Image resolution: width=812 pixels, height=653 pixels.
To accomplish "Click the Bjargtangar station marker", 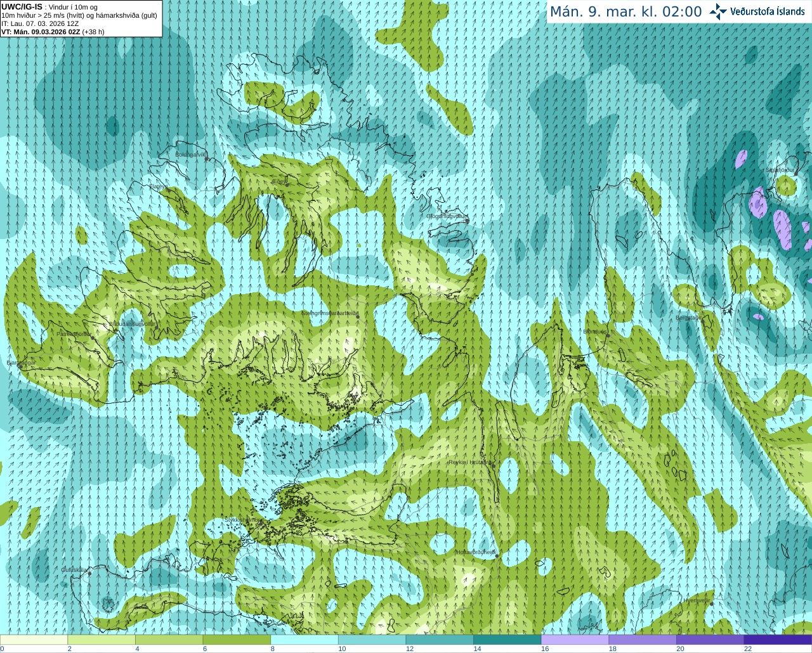I will click(21, 366).
